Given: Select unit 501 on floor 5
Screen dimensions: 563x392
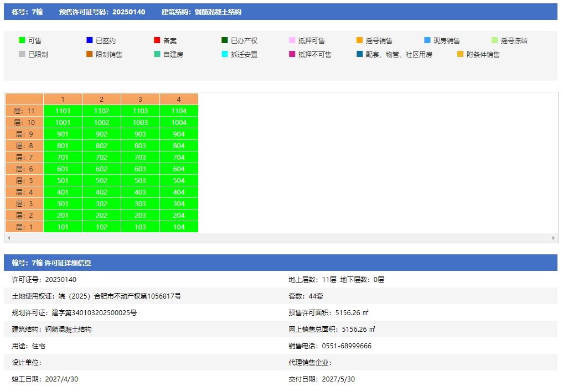Looking at the screenshot, I should point(63,180).
